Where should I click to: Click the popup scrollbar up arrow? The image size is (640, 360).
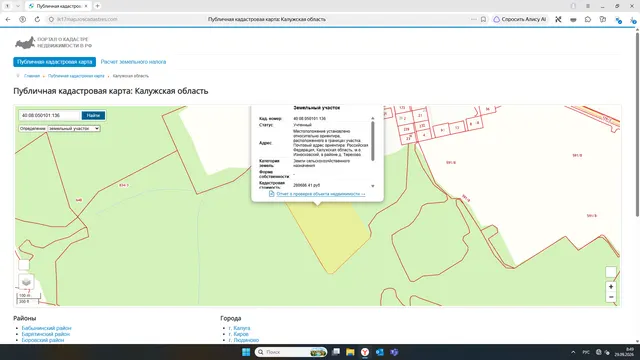373,118
